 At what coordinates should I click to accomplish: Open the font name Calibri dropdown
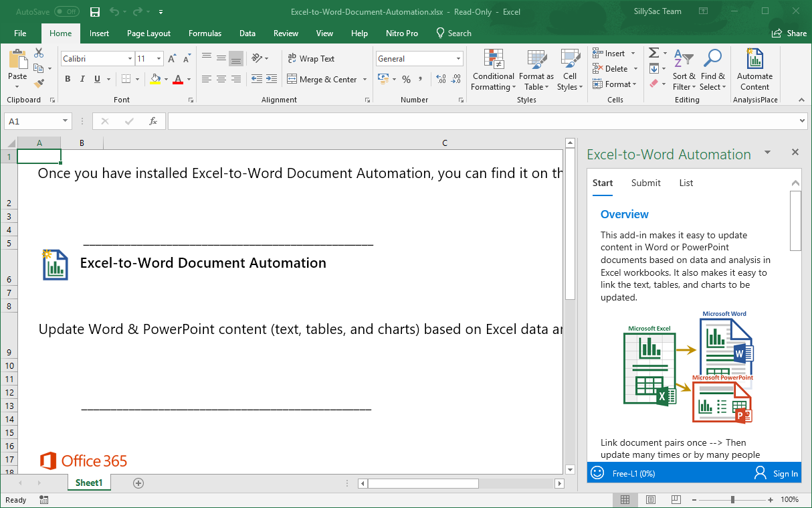tap(130, 59)
